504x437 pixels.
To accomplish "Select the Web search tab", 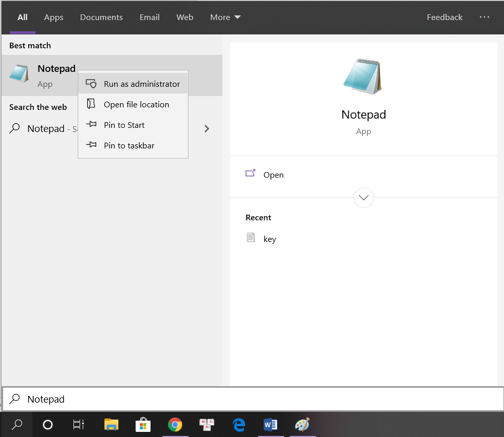I will click(185, 17).
